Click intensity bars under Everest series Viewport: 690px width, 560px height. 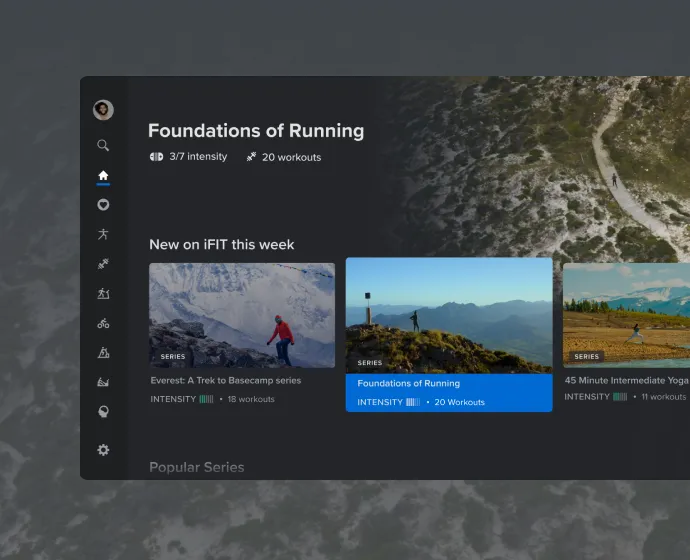tap(206, 399)
